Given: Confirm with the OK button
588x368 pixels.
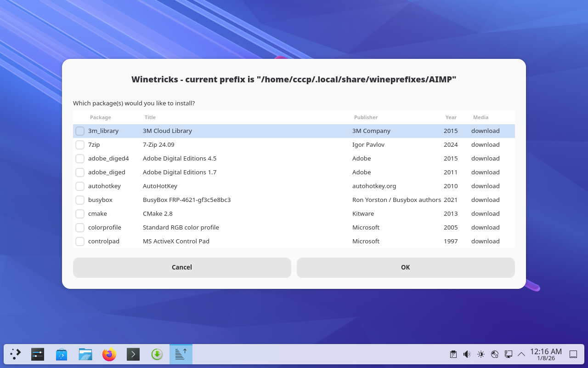Looking at the screenshot, I should click(405, 267).
